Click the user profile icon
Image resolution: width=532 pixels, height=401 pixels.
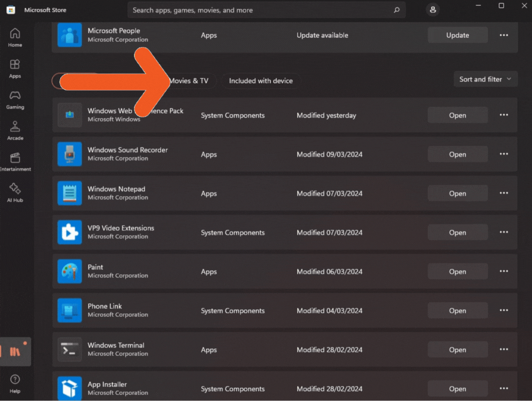pyautogui.click(x=433, y=10)
